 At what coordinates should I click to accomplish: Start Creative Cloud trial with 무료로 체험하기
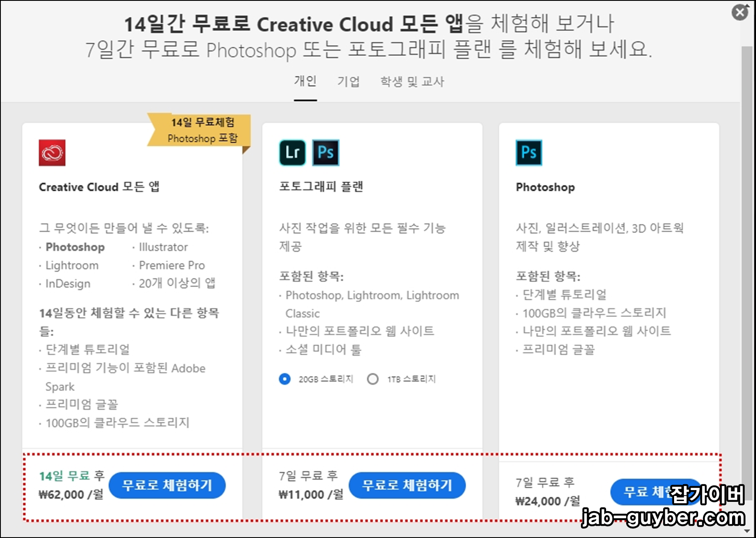click(x=167, y=485)
